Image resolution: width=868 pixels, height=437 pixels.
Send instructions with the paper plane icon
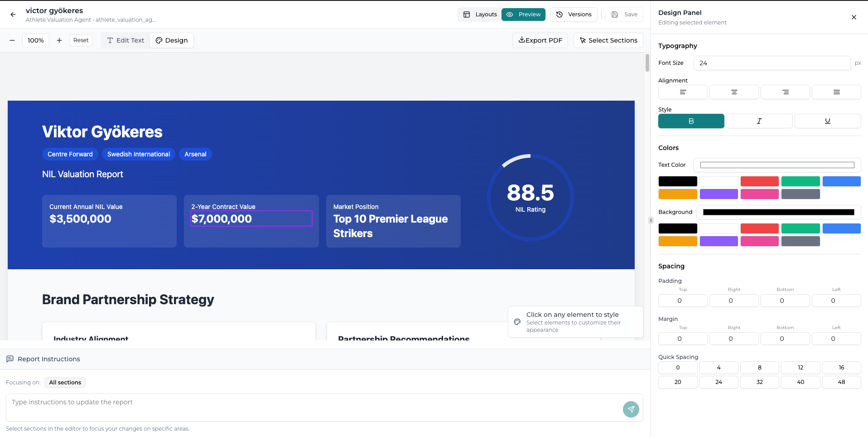[x=631, y=409]
